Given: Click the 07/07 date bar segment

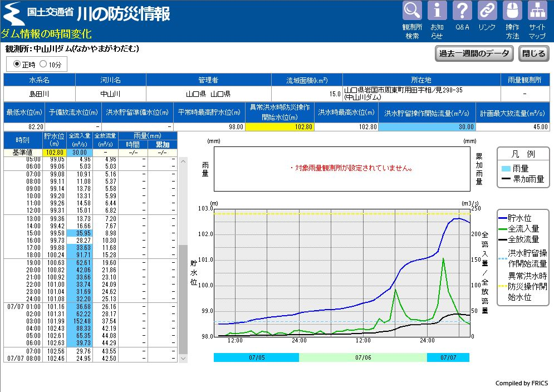Looking at the screenshot, I should tap(448, 357).
